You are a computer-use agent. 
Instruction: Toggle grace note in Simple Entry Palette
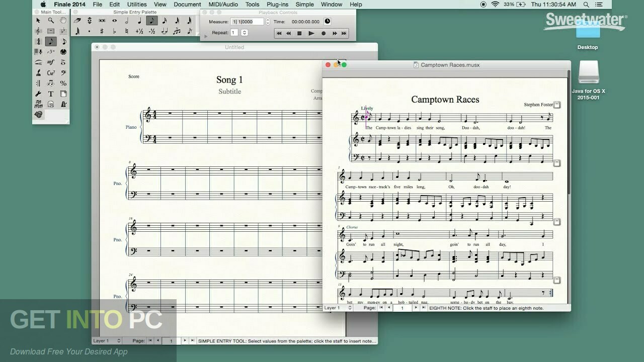click(x=189, y=31)
